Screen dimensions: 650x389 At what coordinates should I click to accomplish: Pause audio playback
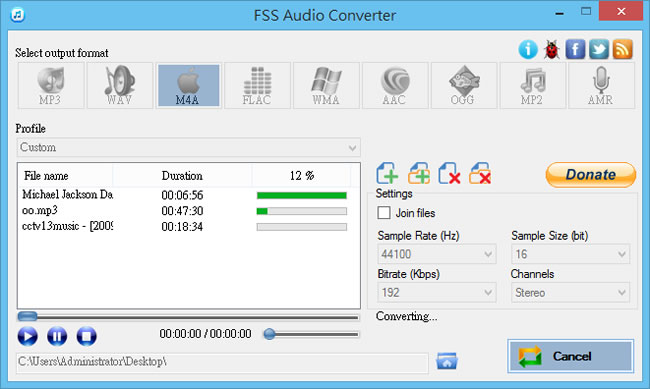(x=57, y=336)
